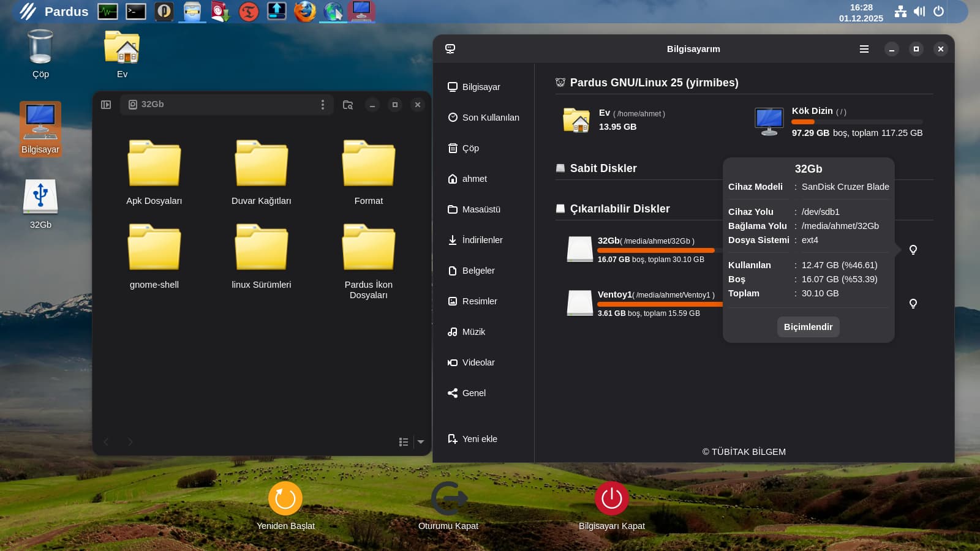The height and width of the screenshot is (551, 980).
Task: Click the Bilgisayarı Kapat power icon
Action: coord(611,498)
